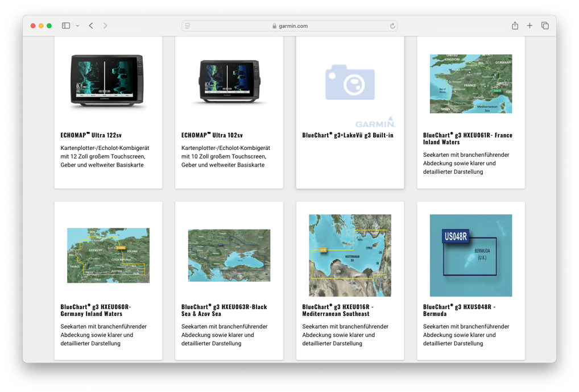The width and height of the screenshot is (579, 392).
Task: Click the garmin.com address bar
Action: point(289,26)
